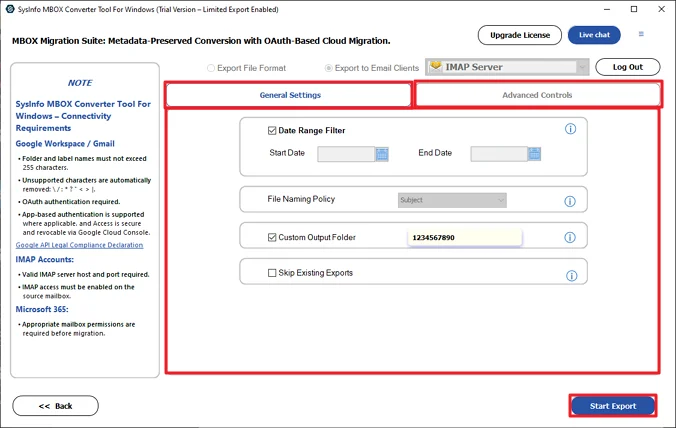Click the Microsoft 365: heading
This screenshot has width=676, height=428.
coord(42,309)
